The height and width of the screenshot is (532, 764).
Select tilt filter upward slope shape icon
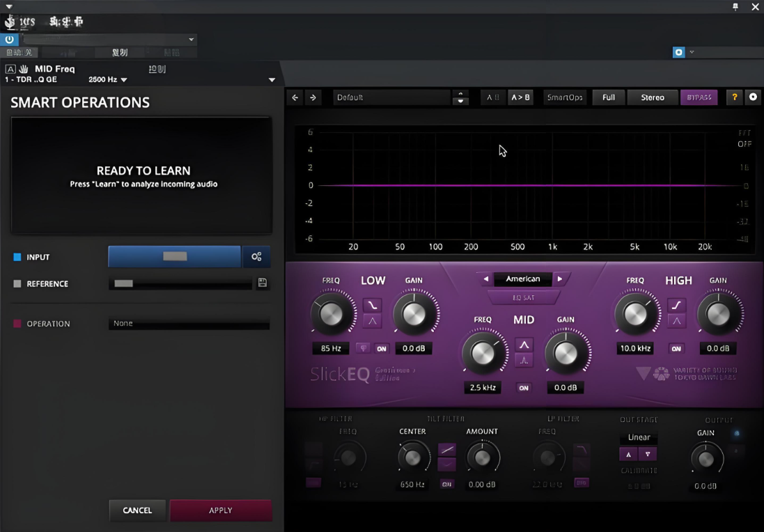coord(447,450)
